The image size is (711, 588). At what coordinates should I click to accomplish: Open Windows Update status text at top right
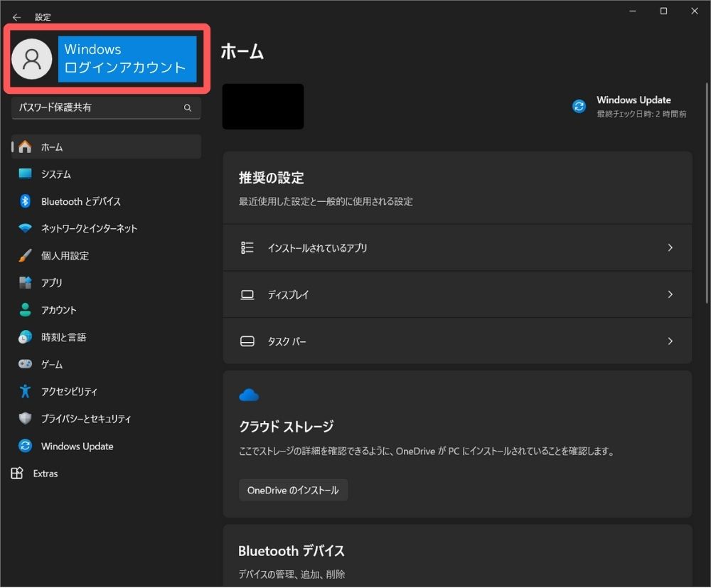coord(634,100)
